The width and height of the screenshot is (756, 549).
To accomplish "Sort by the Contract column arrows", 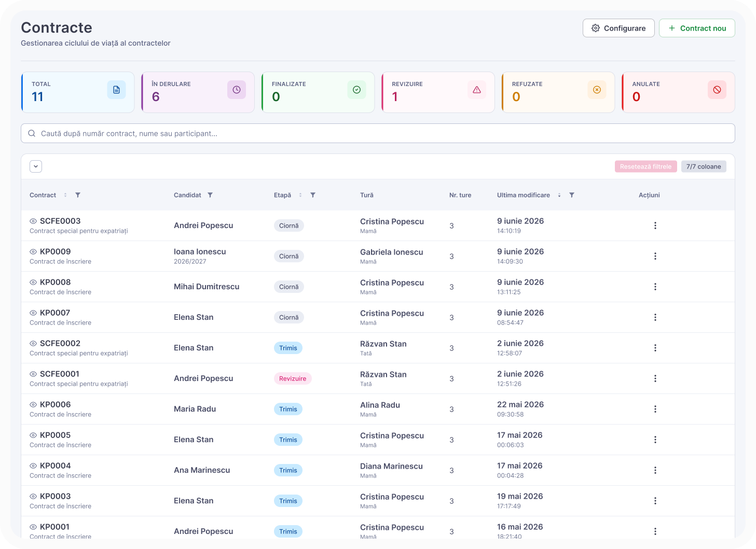I will 65,195.
